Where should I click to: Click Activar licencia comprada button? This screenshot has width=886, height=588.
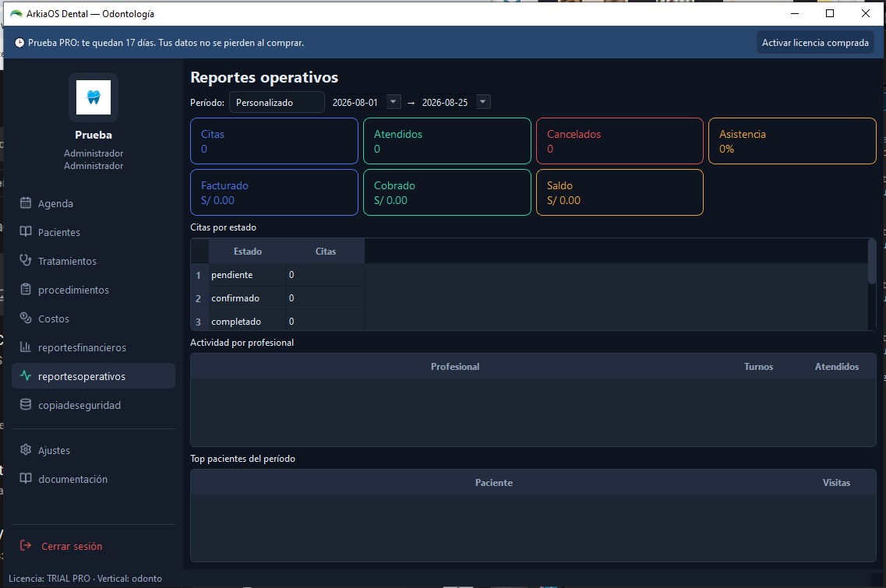[815, 43]
